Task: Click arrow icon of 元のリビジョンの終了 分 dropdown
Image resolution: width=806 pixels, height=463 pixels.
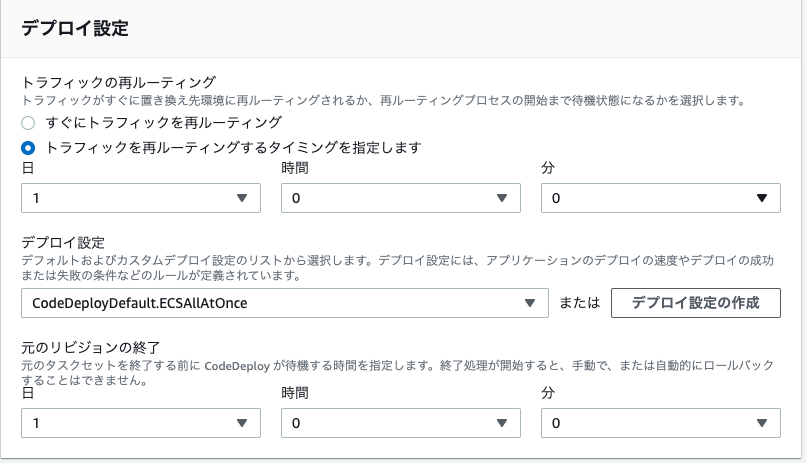Action: (762, 424)
